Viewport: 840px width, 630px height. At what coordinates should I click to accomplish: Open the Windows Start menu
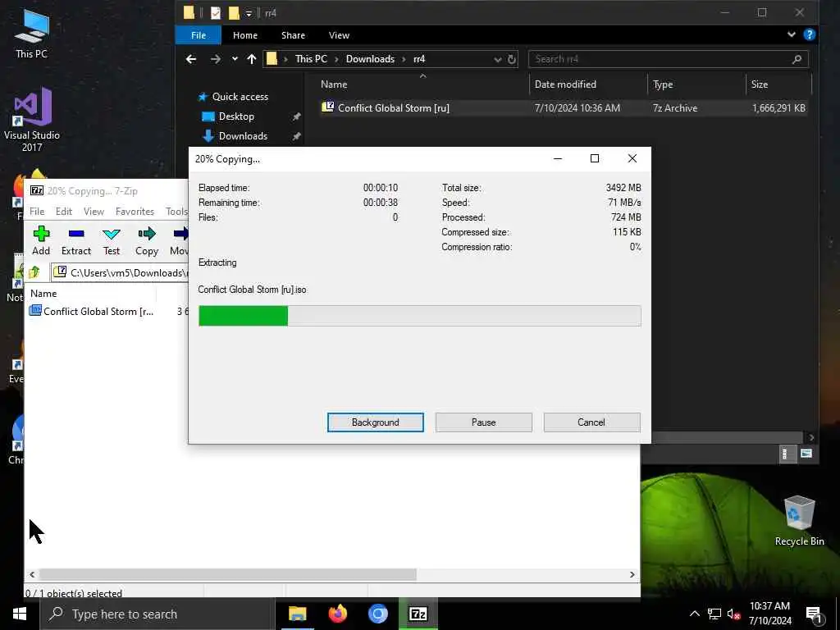tap(20, 614)
